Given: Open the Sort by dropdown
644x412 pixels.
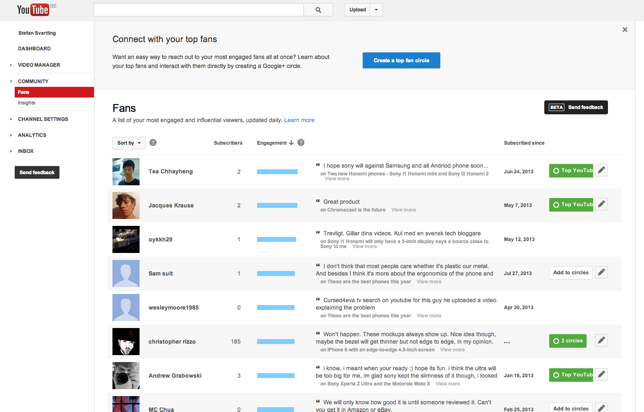Looking at the screenshot, I should 128,143.
